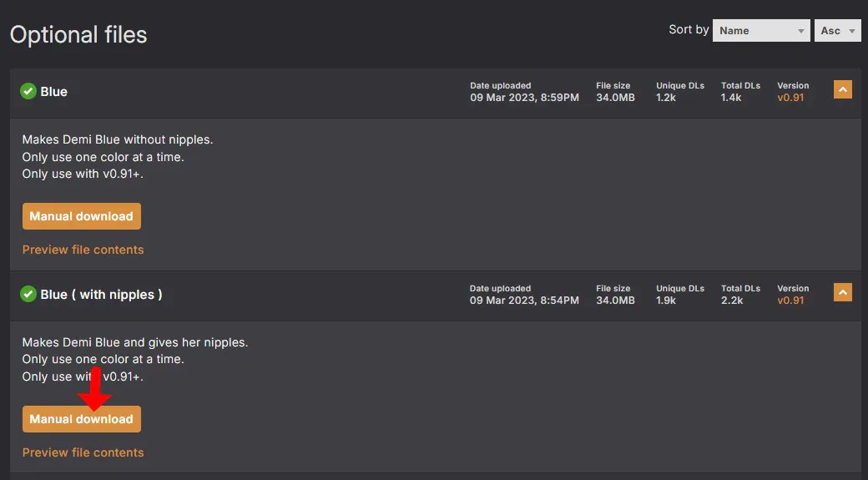The image size is (868, 480).
Task: Collapse the Blue ( with nipples ) section
Action: (x=843, y=292)
